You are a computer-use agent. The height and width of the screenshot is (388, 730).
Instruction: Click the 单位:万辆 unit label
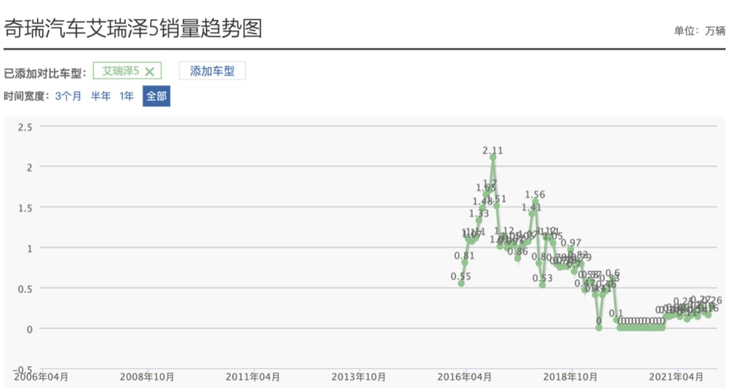pos(699,31)
